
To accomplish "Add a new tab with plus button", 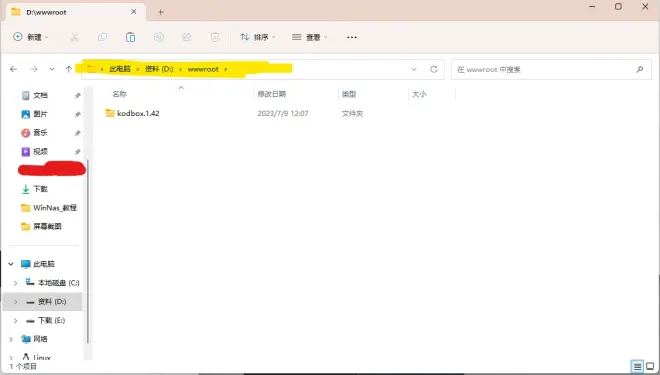I will tap(160, 12).
